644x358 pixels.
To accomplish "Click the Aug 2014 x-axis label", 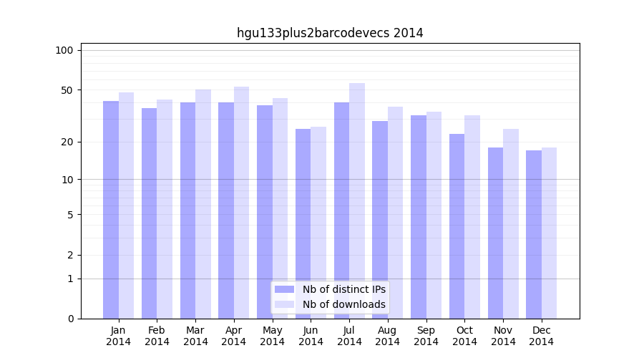I will [x=388, y=336].
